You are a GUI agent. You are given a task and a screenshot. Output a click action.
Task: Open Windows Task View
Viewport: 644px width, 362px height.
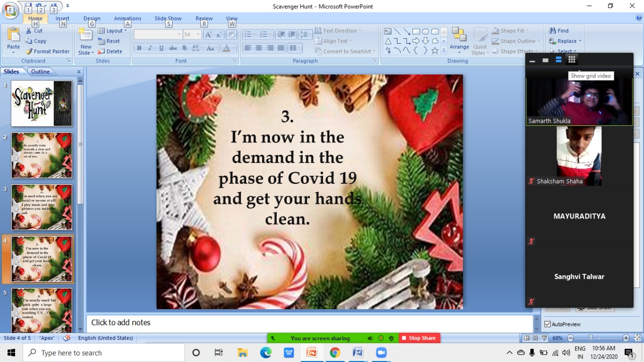pos(219,352)
